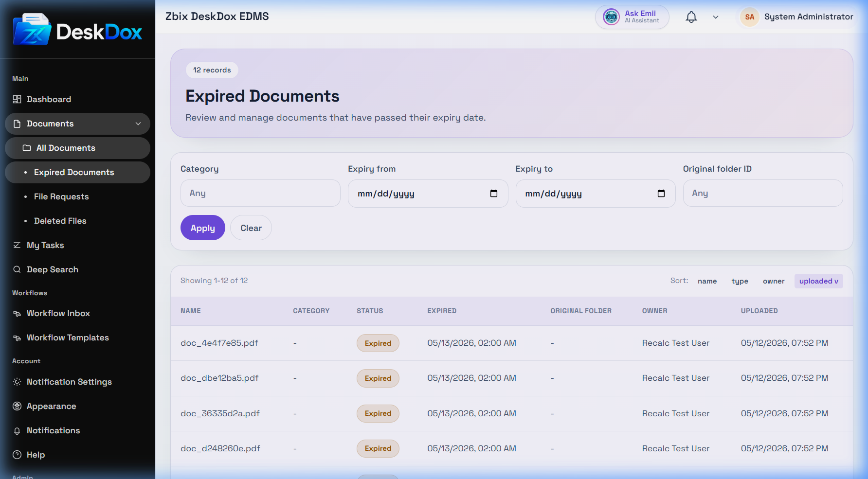Click the Deep Search magnifier icon
The width and height of the screenshot is (868, 479).
pos(17,269)
